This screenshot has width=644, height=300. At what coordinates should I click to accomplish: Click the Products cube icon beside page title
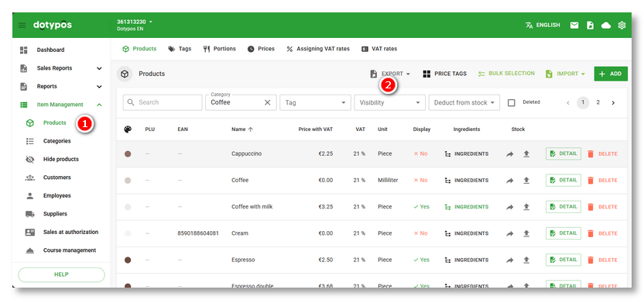coord(125,74)
